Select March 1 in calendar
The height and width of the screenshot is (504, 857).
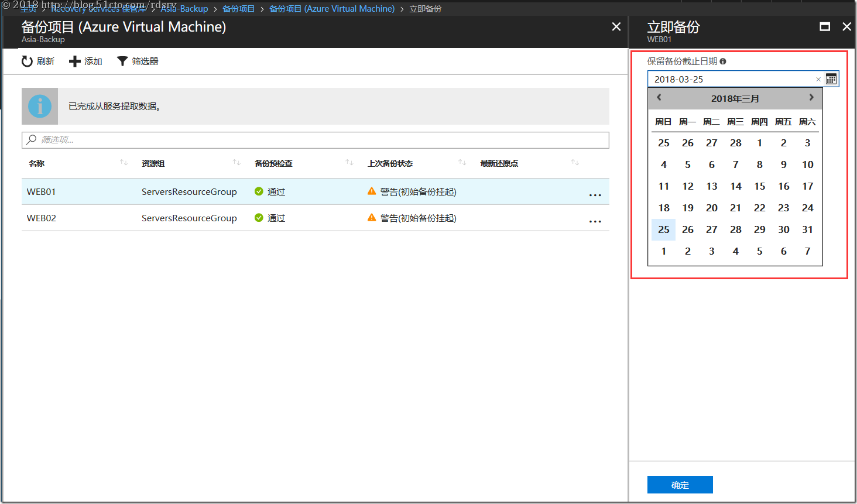pyautogui.click(x=760, y=143)
